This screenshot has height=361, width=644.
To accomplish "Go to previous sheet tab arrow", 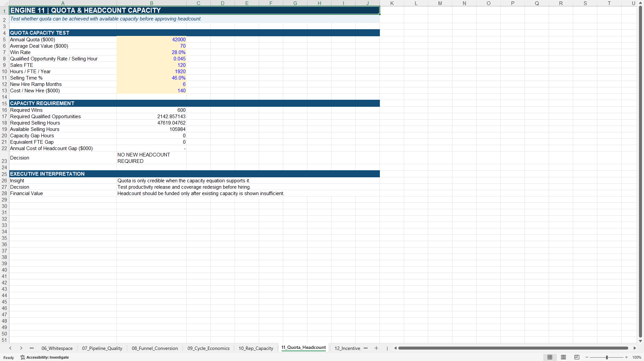I will [10, 348].
